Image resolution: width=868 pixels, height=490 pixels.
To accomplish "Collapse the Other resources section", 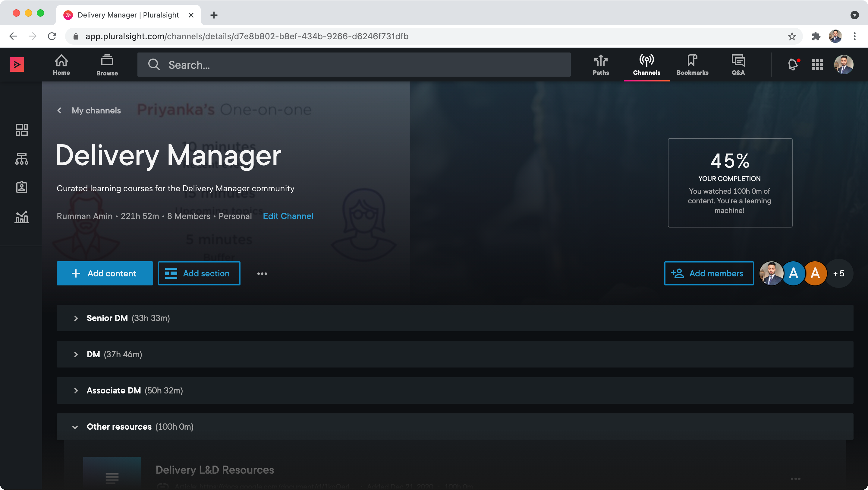I will point(75,427).
